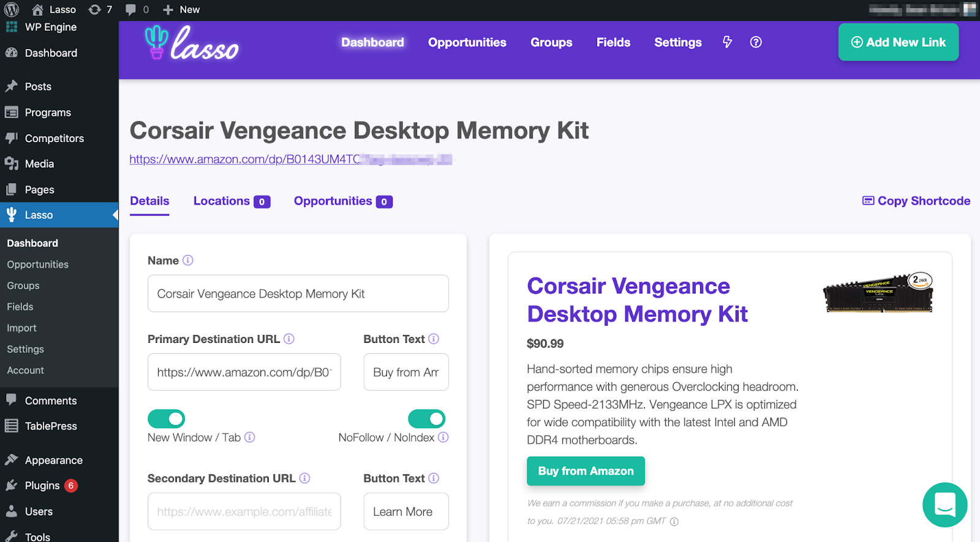The height and width of the screenshot is (542, 980).
Task: Click the Name input field
Action: coord(298,293)
